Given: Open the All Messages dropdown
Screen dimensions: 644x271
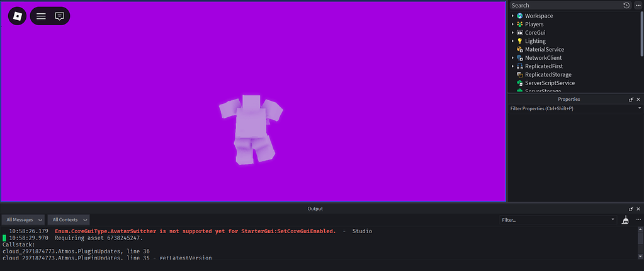Looking at the screenshot, I should (23, 220).
